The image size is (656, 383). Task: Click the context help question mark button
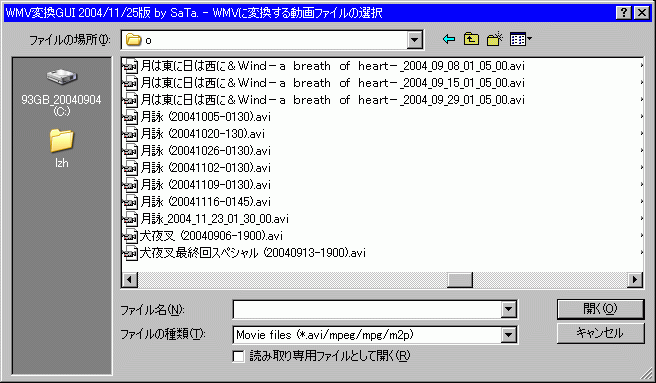pos(623,13)
